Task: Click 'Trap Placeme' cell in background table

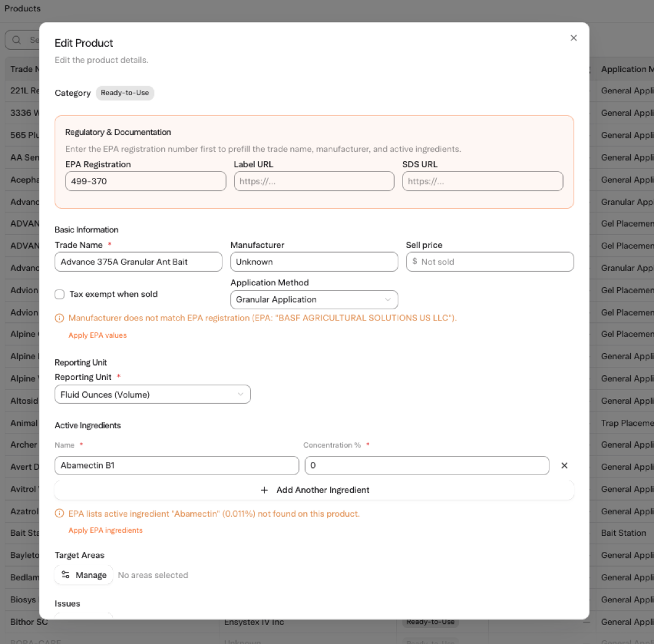Action: pos(627,423)
